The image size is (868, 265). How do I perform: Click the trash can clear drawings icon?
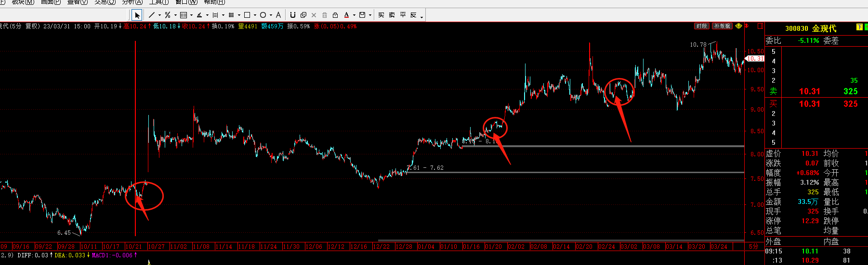(x=325, y=15)
